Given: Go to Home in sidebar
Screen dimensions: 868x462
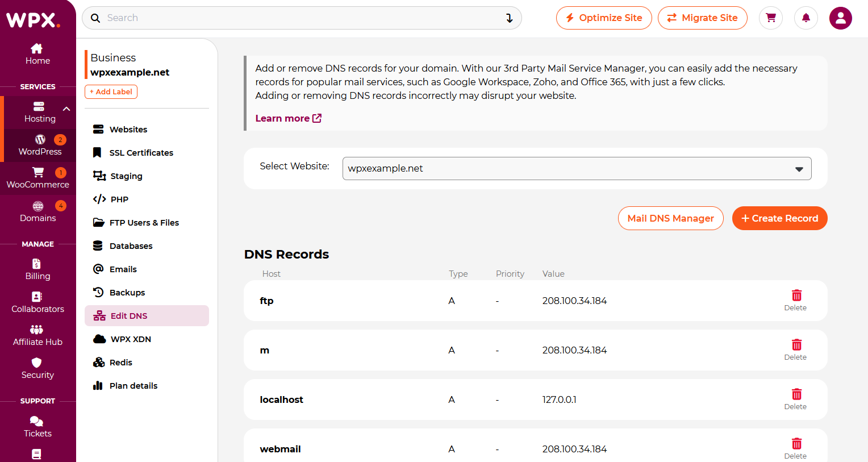Looking at the screenshot, I should pyautogui.click(x=37, y=54).
